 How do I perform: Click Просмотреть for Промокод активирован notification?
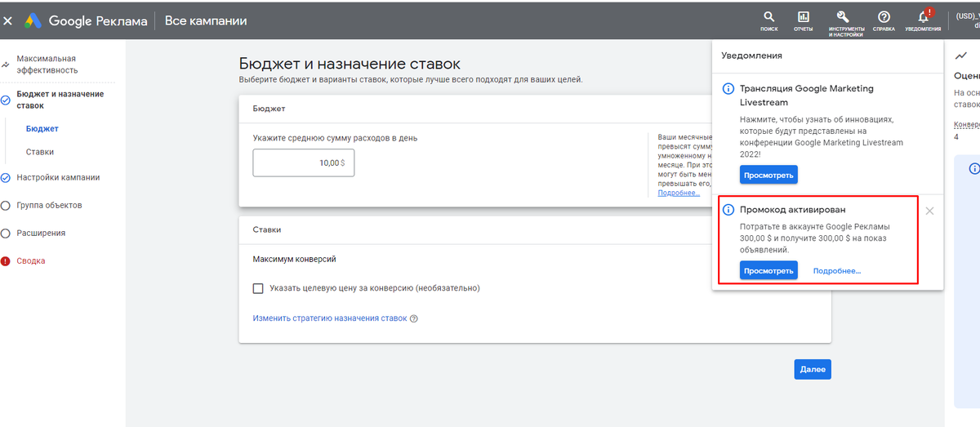coord(768,270)
